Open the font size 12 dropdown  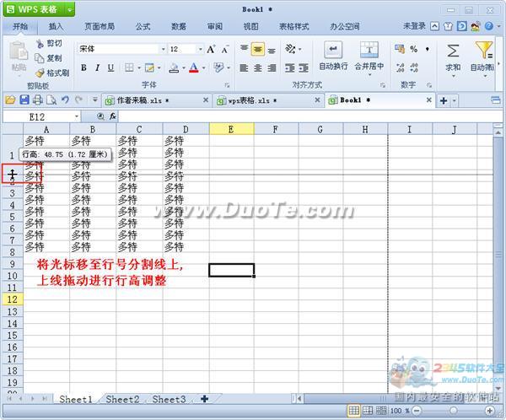[x=200, y=50]
